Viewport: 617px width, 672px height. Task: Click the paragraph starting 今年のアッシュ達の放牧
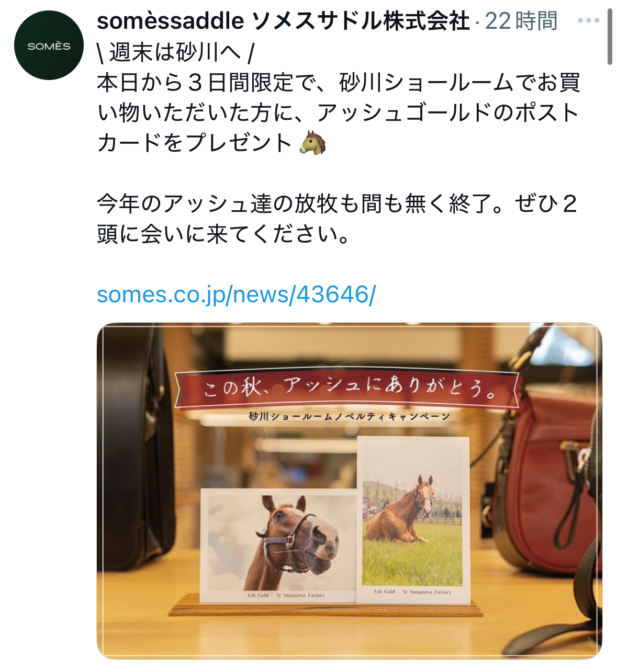coord(336,219)
